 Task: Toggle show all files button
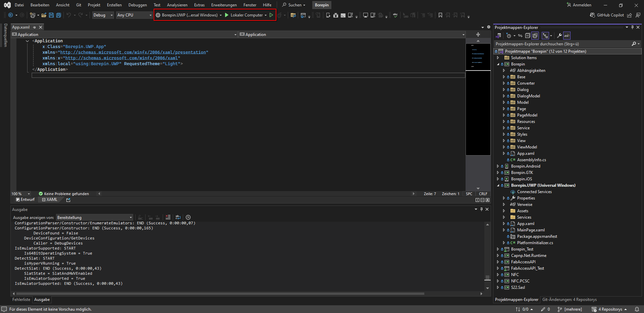coord(535,36)
